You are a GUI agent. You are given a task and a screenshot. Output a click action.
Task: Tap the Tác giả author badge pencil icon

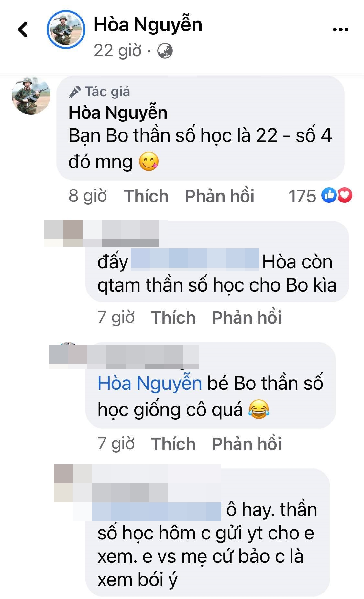click(x=74, y=92)
